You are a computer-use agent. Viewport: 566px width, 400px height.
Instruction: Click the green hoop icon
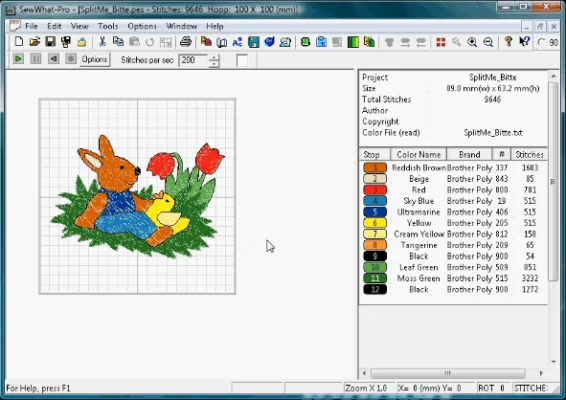coord(305,42)
